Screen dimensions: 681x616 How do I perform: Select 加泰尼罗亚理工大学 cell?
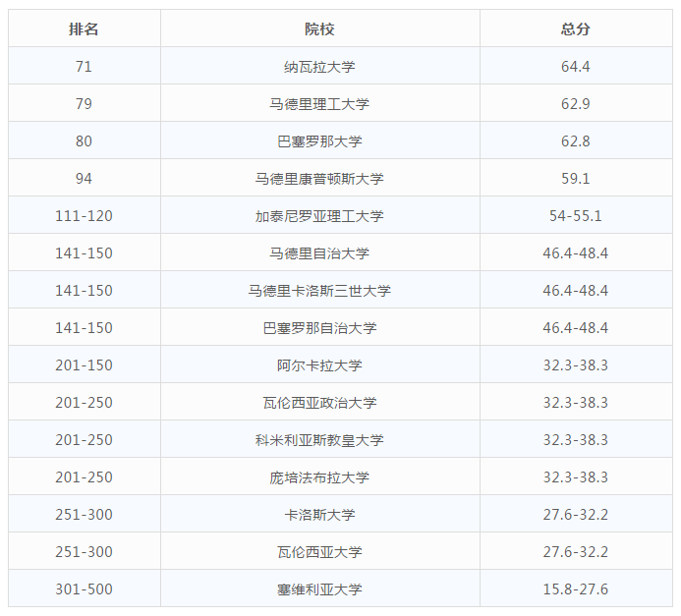click(x=319, y=216)
